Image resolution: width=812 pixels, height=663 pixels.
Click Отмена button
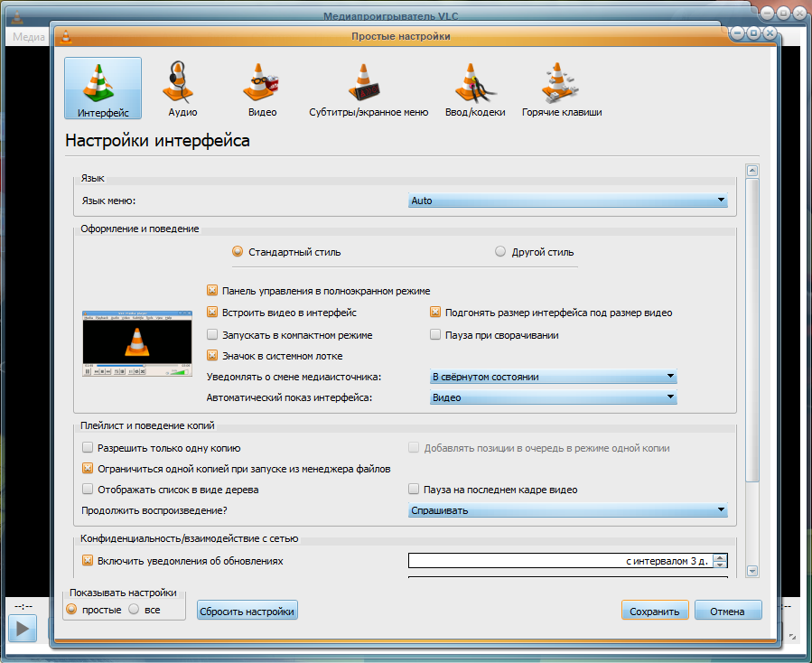click(728, 611)
